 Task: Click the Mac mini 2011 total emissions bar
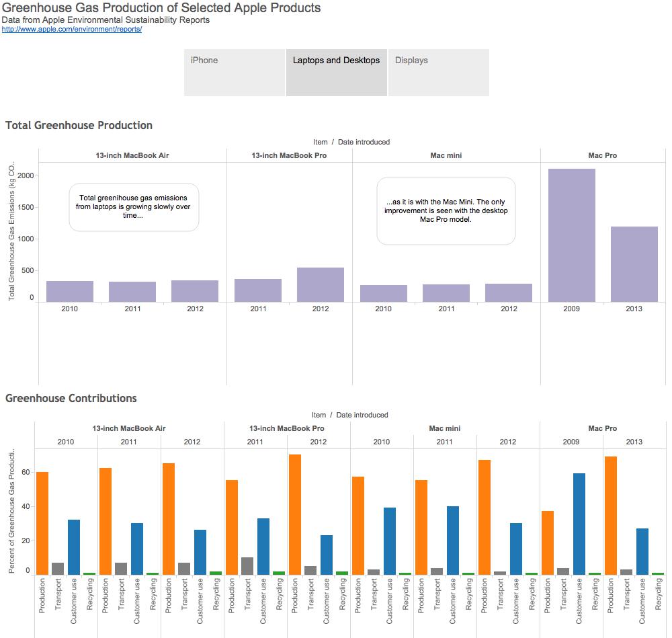[x=446, y=293]
